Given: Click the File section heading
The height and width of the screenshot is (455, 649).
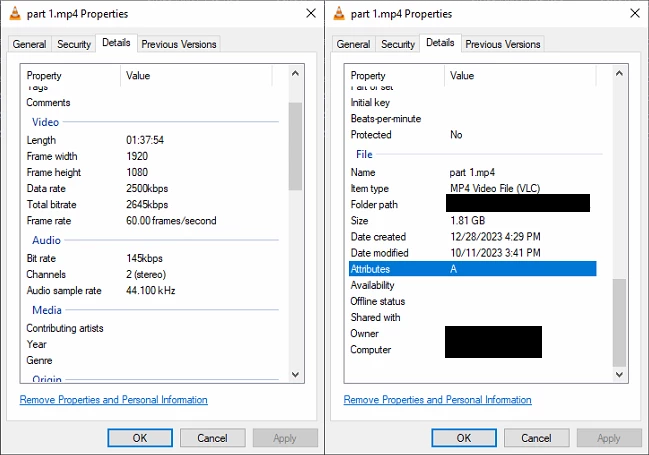Looking at the screenshot, I should pos(364,154).
